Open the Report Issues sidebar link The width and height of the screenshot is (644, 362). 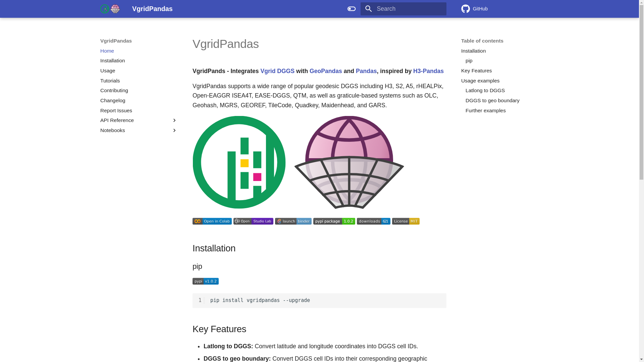tap(116, 111)
